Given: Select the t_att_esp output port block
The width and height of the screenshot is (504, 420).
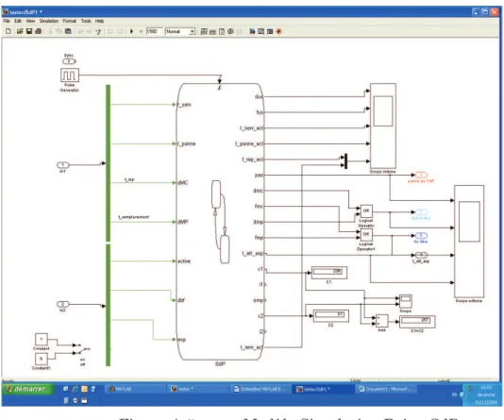Looking at the screenshot, I should (421, 255).
